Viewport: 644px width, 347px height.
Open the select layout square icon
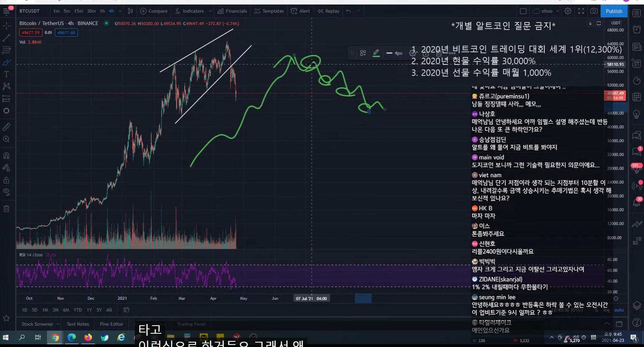tap(523, 11)
